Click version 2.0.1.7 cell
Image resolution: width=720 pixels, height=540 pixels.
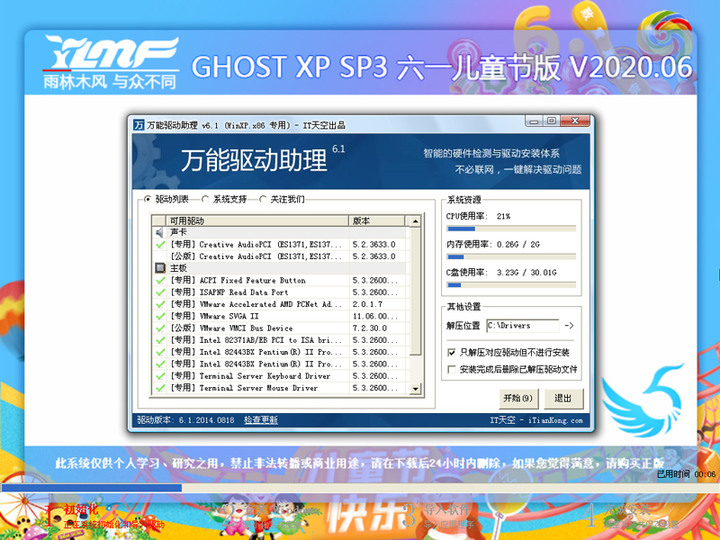coord(367,304)
